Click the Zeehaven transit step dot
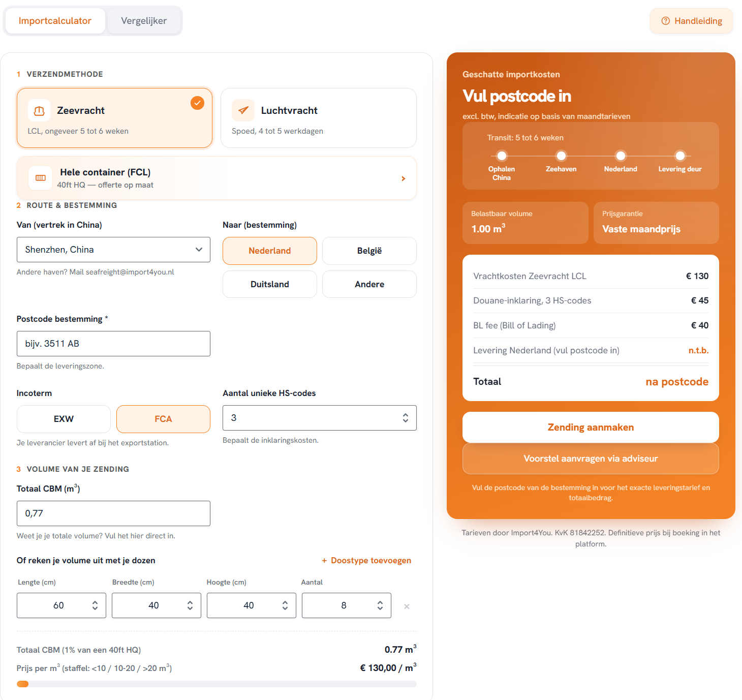742x700 pixels. pyautogui.click(x=561, y=156)
